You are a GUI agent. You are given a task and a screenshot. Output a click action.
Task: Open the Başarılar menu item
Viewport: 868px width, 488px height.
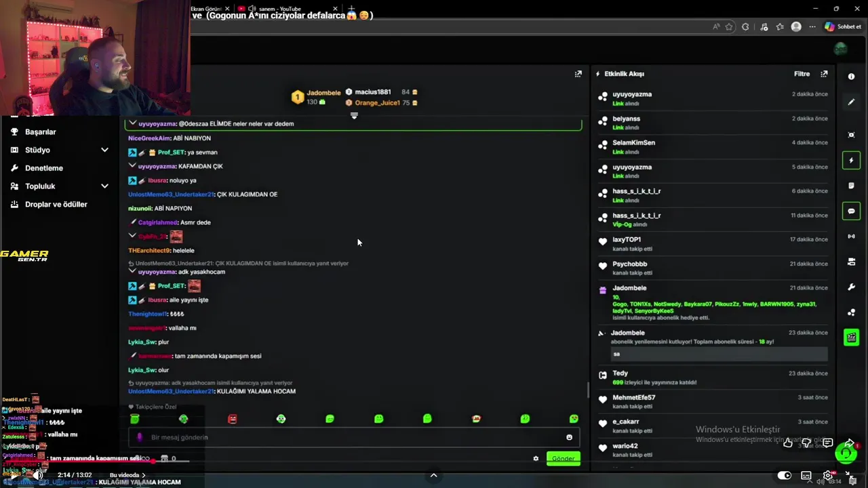tap(41, 132)
